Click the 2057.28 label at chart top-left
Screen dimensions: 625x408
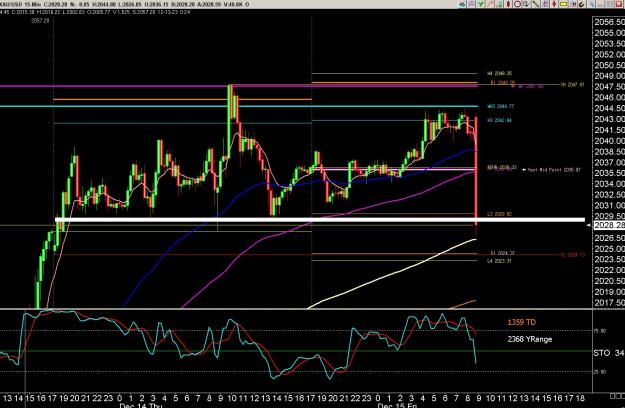point(40,21)
